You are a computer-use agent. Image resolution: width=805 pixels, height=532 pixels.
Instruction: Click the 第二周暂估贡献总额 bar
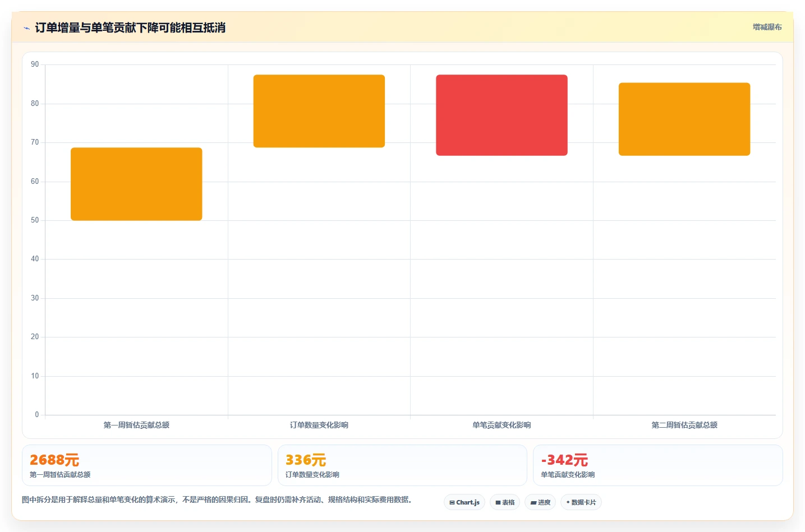tap(684, 119)
